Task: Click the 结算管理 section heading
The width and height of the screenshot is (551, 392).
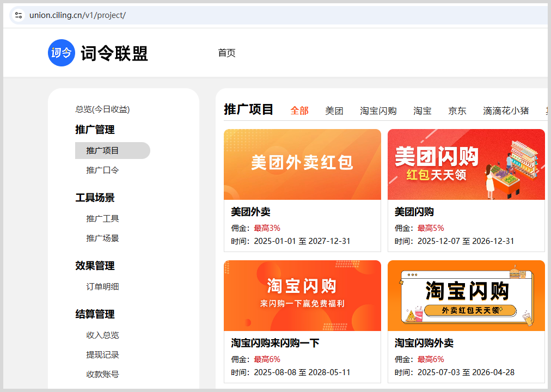Action: click(95, 314)
